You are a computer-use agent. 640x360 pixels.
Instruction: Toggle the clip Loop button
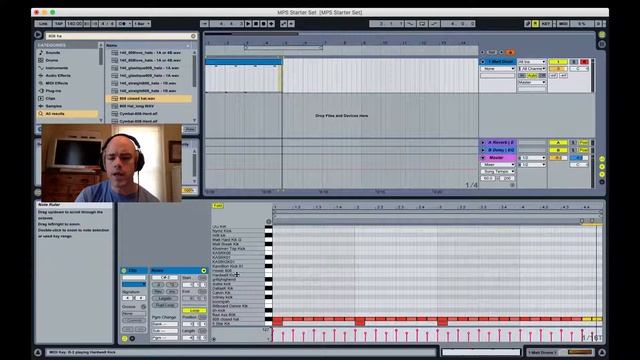pyautogui.click(x=194, y=311)
